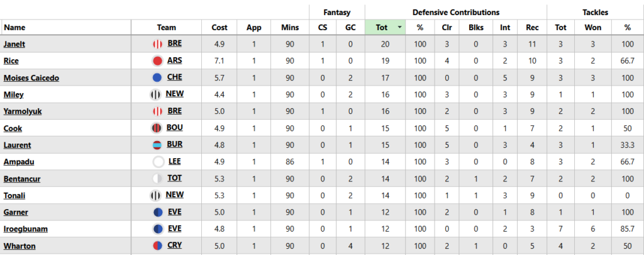
Task: Open the TOT team link for Bentancur
Action: (175, 179)
